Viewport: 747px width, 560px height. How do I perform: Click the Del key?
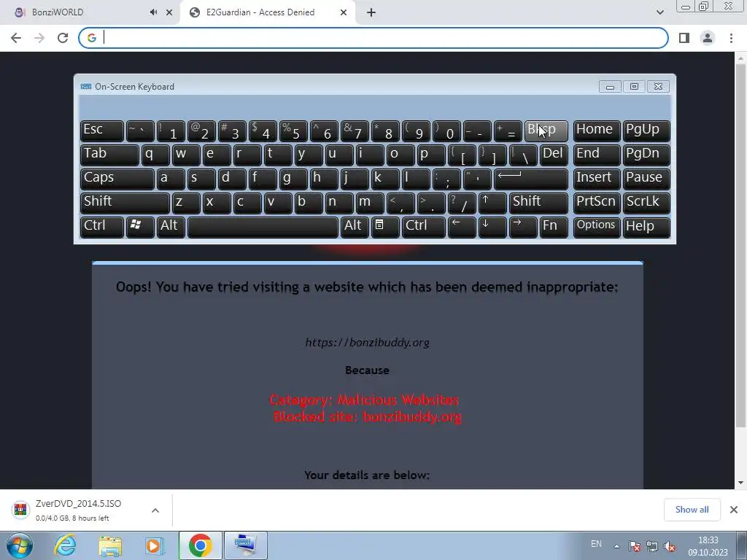[554, 155]
